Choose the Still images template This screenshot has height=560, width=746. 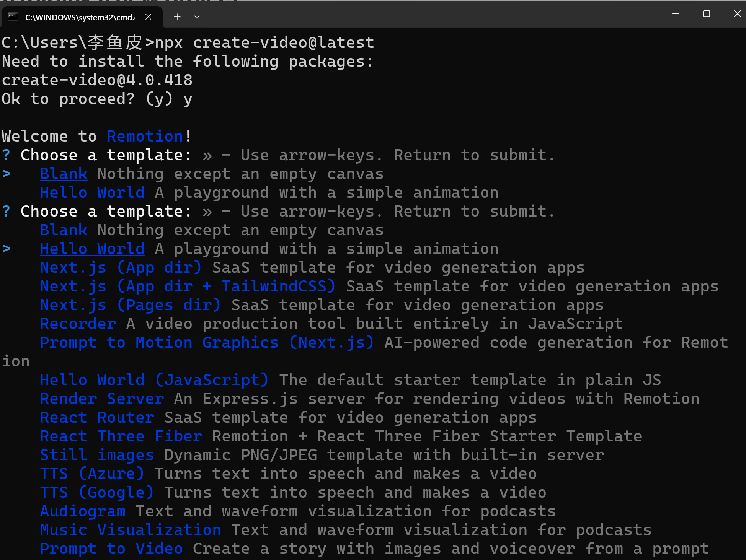click(x=97, y=455)
